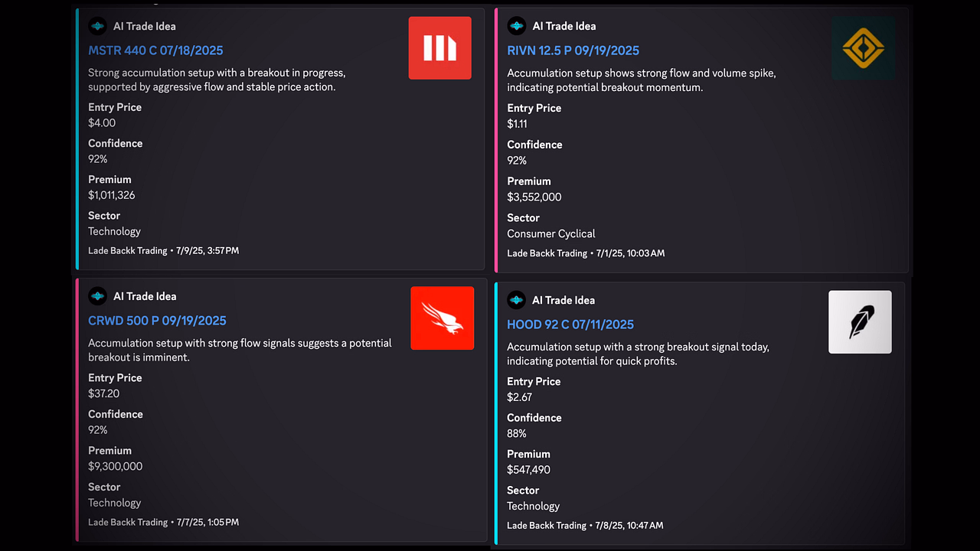Click AI Trade Idea author on MSTR card
This screenshot has height=551, width=980.
point(145,26)
